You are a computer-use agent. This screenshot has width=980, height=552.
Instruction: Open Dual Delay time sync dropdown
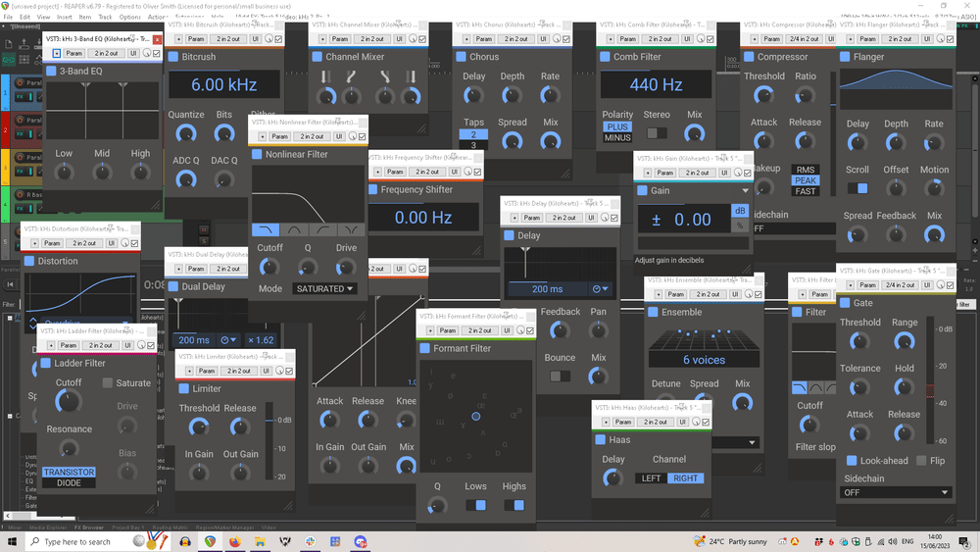(228, 340)
